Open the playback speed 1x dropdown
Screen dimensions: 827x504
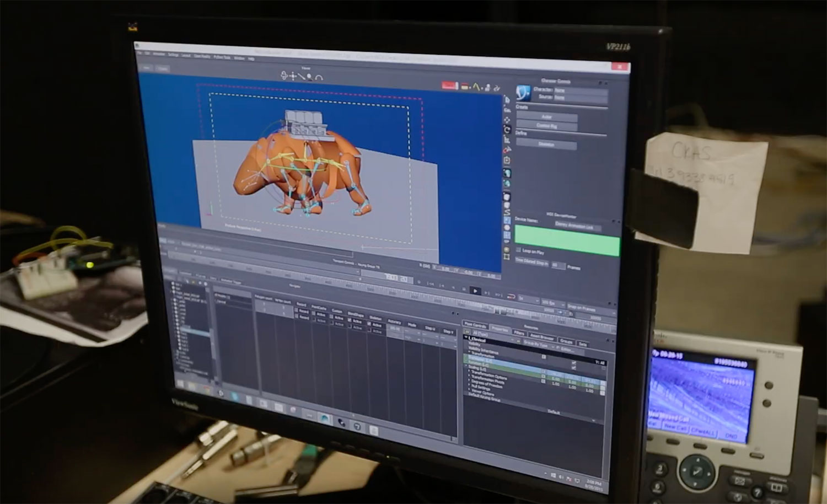[529, 299]
